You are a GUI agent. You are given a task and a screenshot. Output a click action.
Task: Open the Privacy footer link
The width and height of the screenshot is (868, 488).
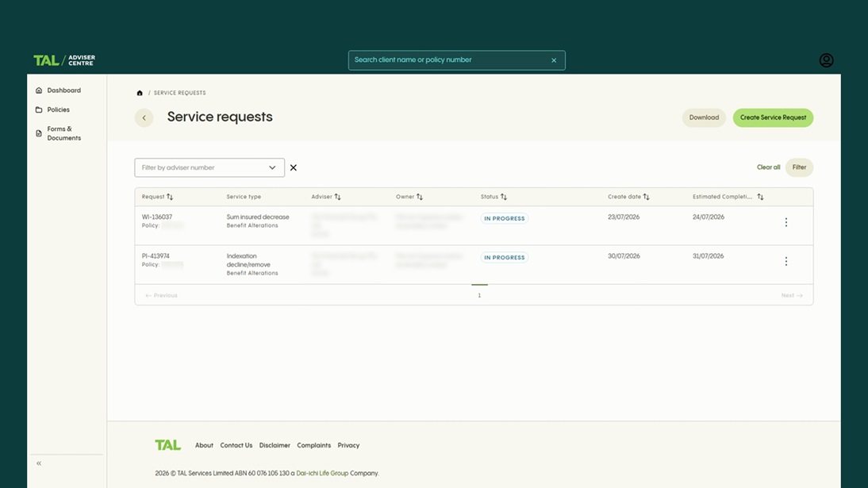(348, 445)
